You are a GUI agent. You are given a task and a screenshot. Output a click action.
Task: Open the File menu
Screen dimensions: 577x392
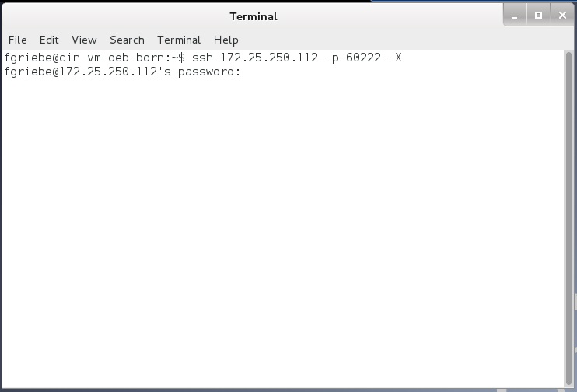pos(18,40)
